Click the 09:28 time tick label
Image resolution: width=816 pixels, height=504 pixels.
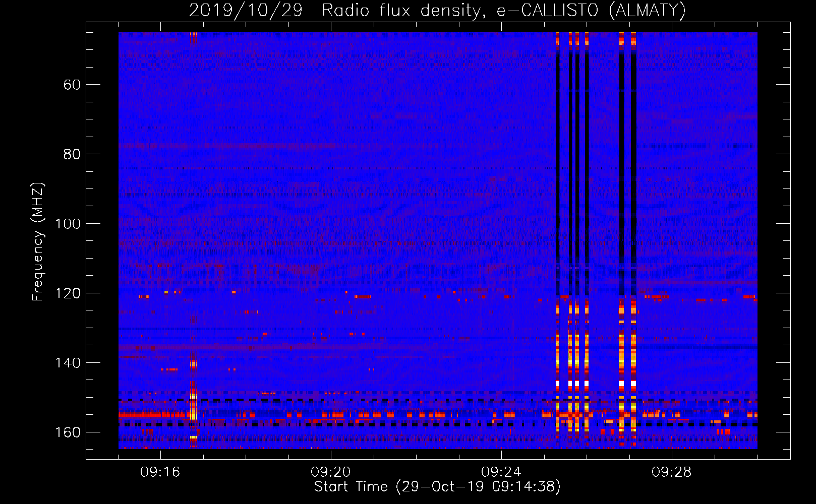(672, 472)
